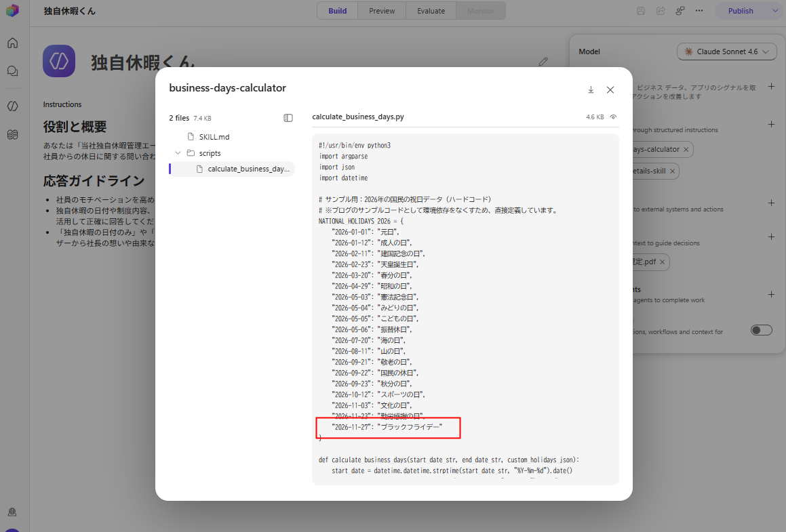This screenshot has width=786, height=532.
Task: Click the ays-calculator skill chip label
Action: 656,149
